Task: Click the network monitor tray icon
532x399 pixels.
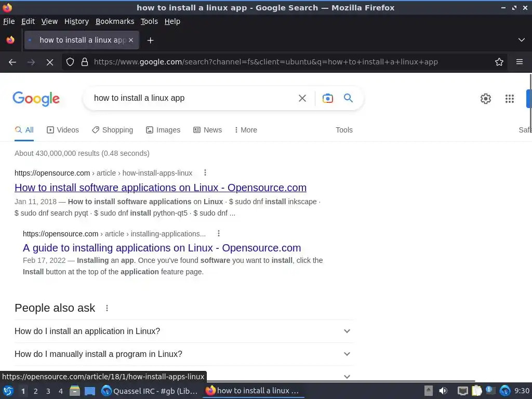Action: coord(462,391)
